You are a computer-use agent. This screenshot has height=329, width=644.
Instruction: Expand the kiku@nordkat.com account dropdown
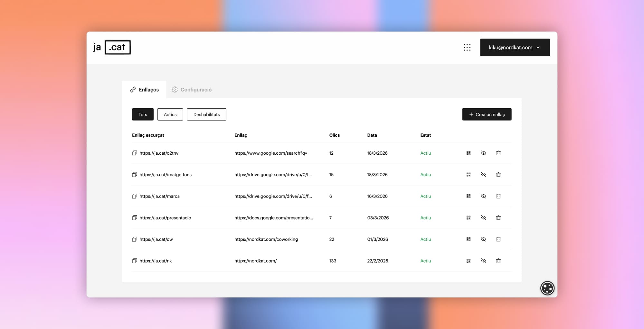[x=515, y=47]
